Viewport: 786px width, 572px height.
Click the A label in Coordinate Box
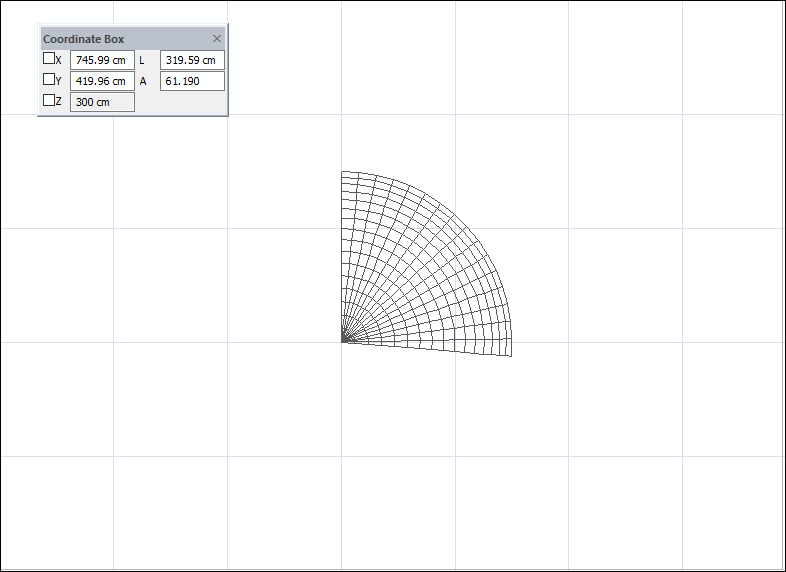(x=142, y=81)
